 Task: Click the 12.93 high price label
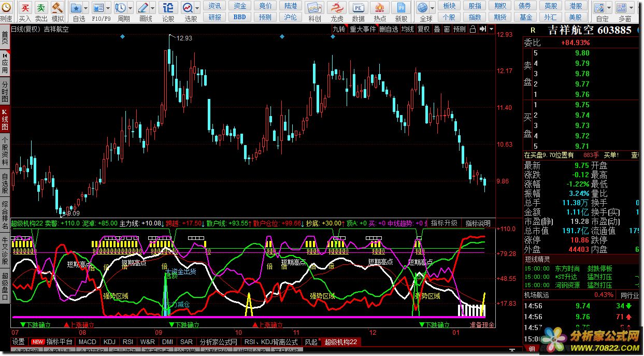pos(184,38)
